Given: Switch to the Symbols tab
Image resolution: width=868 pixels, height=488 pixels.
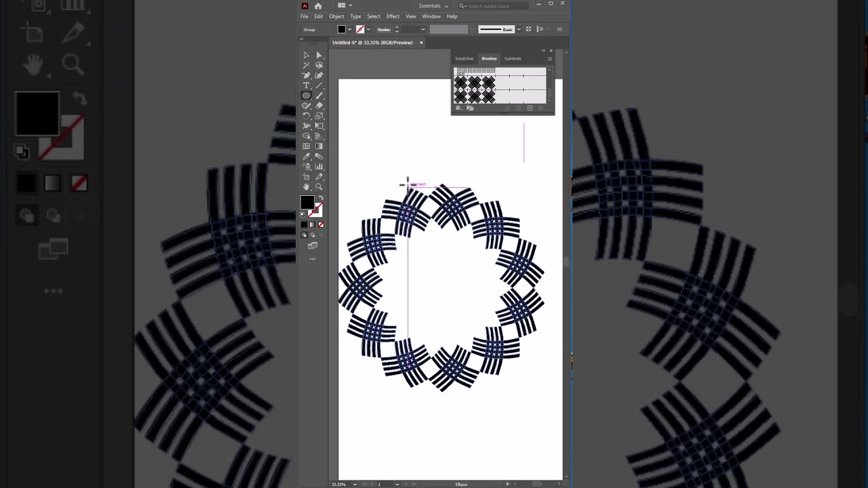Looking at the screenshot, I should 513,58.
